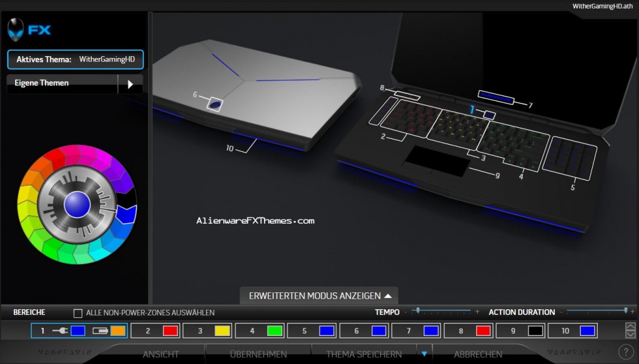Pick green on the color wheel
The image size is (639, 364).
[53, 248]
